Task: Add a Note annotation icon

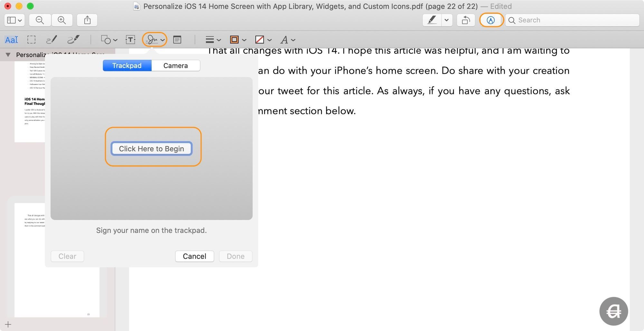Action: click(177, 40)
